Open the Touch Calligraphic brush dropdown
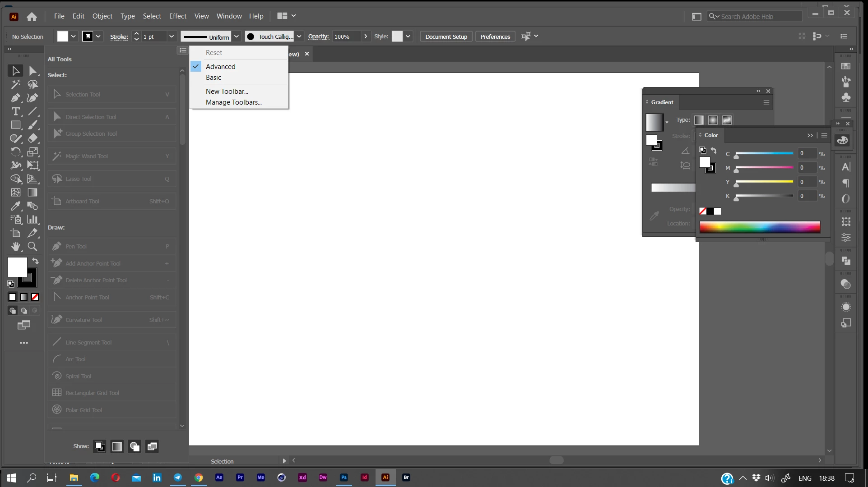The width and height of the screenshot is (868, 487). click(299, 37)
